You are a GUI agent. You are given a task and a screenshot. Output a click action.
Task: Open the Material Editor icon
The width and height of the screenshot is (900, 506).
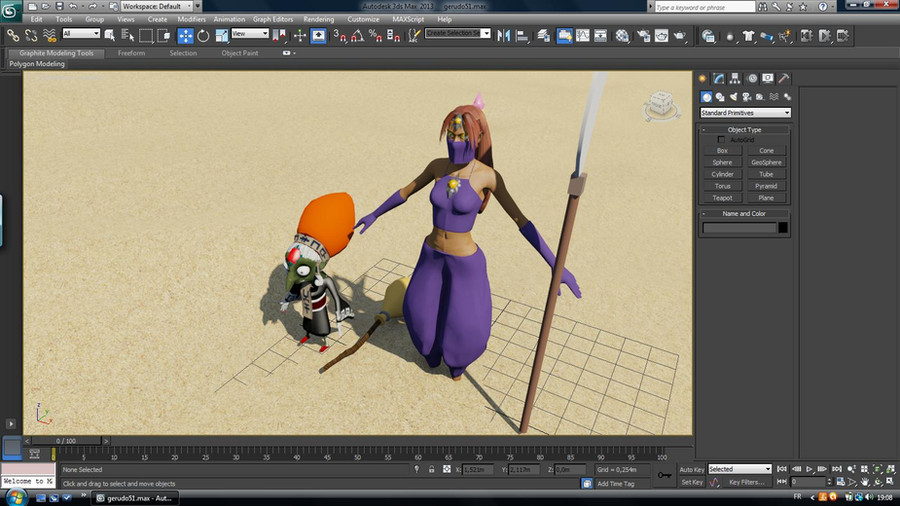coord(622,36)
